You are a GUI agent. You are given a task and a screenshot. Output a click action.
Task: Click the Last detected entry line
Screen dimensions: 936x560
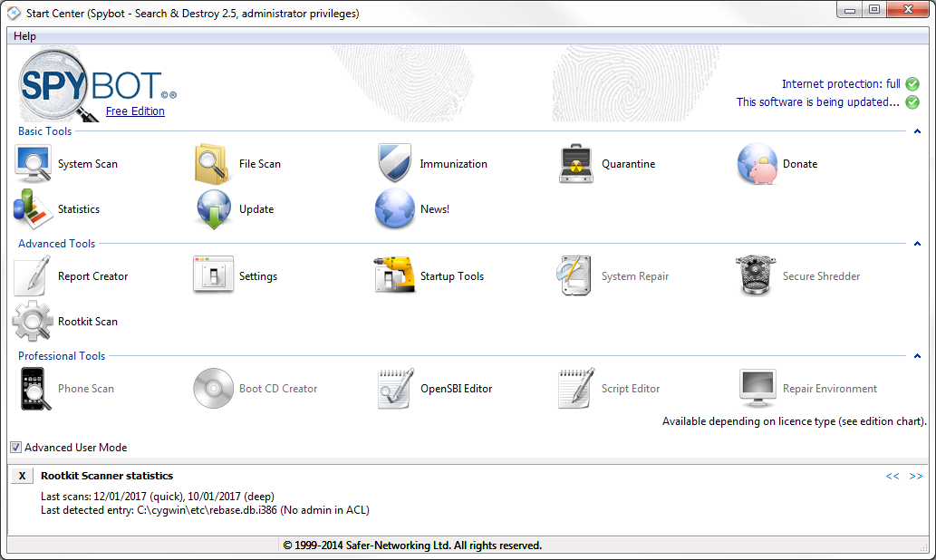pyautogui.click(x=206, y=510)
